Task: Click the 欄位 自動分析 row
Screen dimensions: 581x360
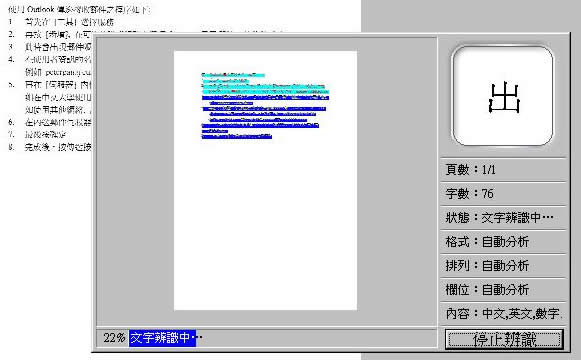Action: 503,290
